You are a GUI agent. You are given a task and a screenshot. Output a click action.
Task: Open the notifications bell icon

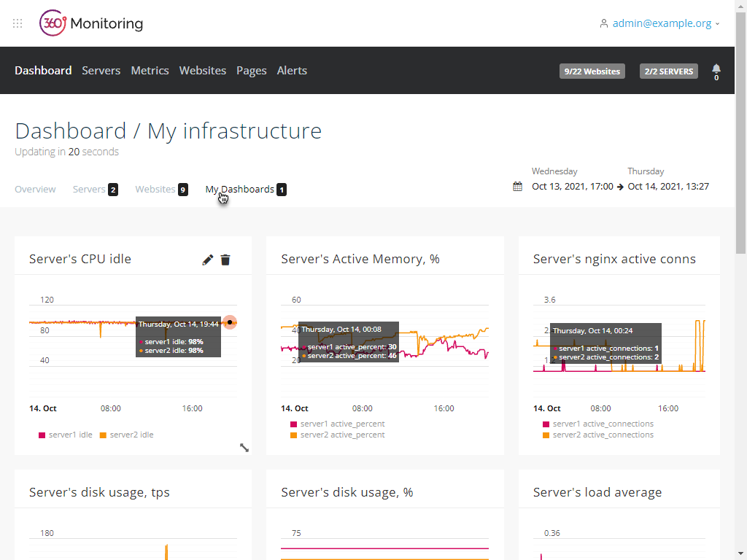tap(716, 69)
